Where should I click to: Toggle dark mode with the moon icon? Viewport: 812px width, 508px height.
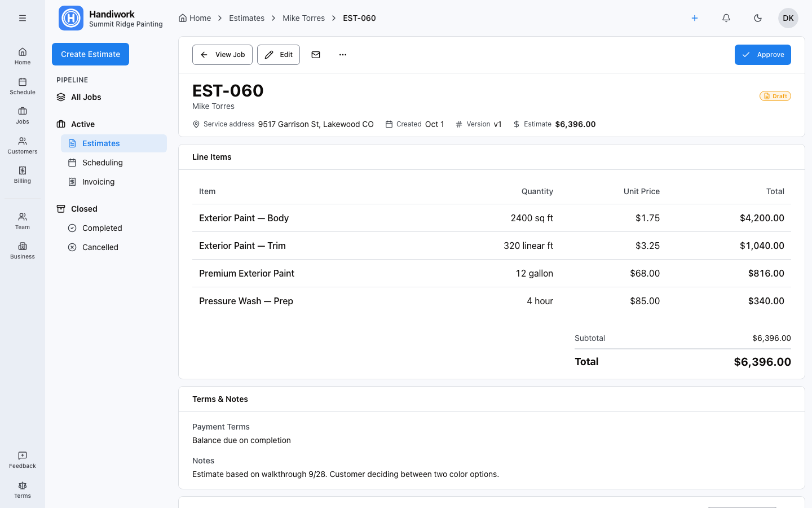point(758,18)
